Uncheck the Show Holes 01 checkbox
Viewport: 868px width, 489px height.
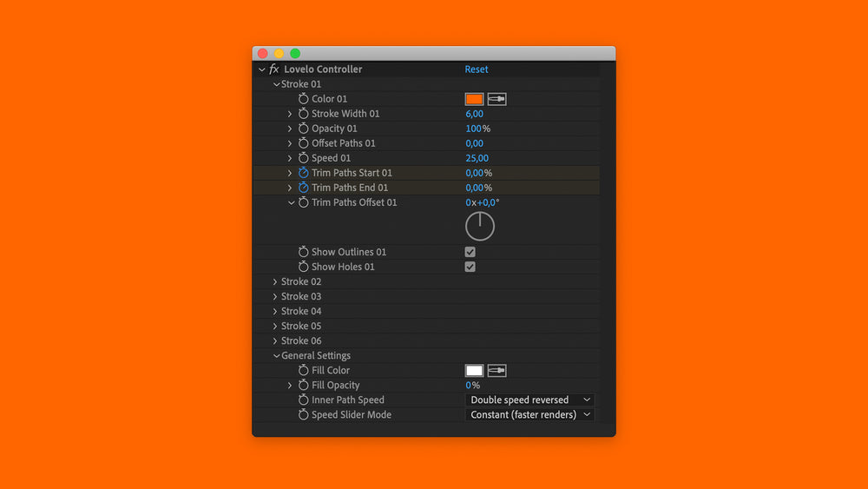pyautogui.click(x=470, y=267)
